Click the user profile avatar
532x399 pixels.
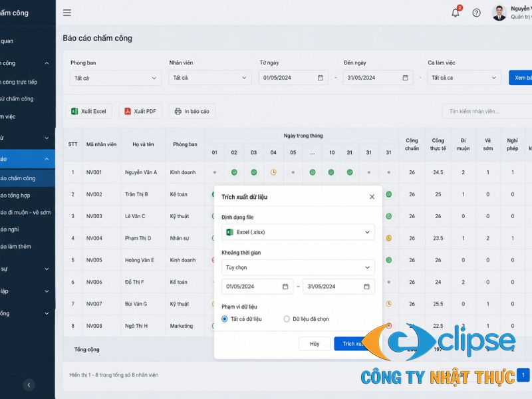499,13
